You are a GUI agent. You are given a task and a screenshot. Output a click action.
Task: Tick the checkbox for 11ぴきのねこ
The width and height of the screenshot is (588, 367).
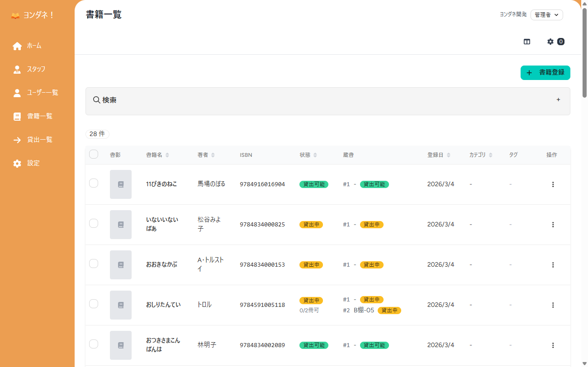point(94,183)
